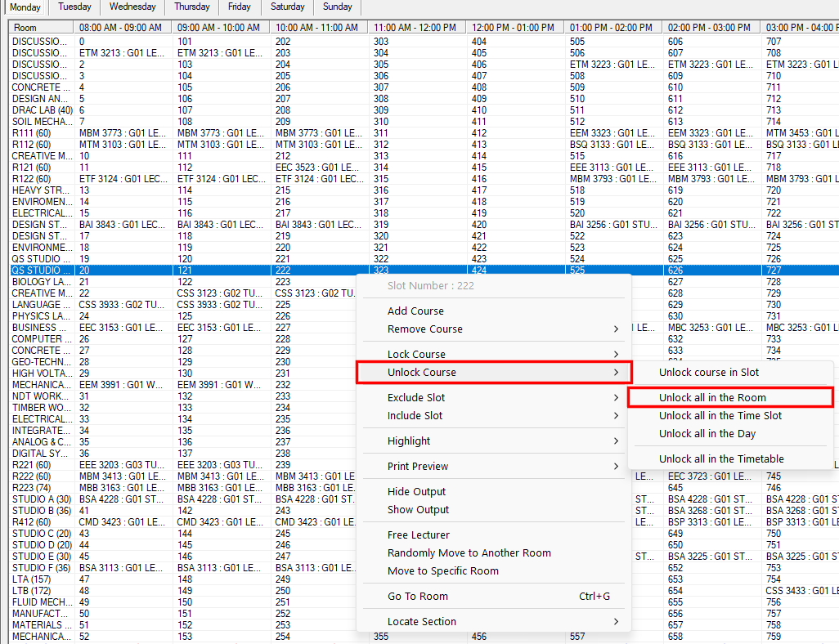Expand the Highlight submenu arrow
Screen dimensions: 839x644
click(x=616, y=441)
